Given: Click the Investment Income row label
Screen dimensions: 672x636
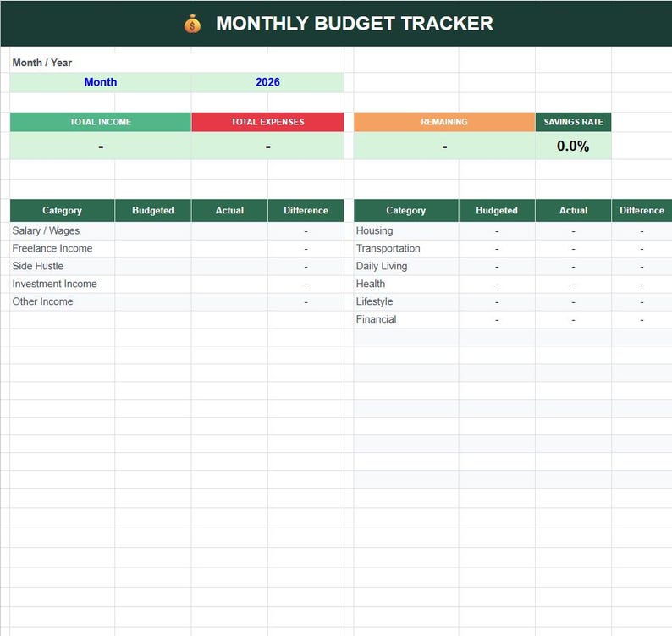Looking at the screenshot, I should 54,284.
